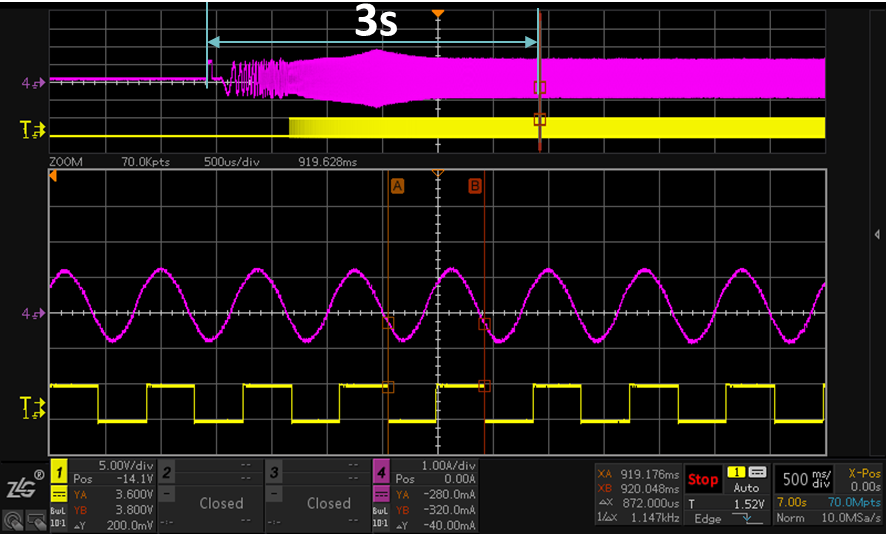
Task: Click zoom timebase 500us/div
Action: (232, 162)
